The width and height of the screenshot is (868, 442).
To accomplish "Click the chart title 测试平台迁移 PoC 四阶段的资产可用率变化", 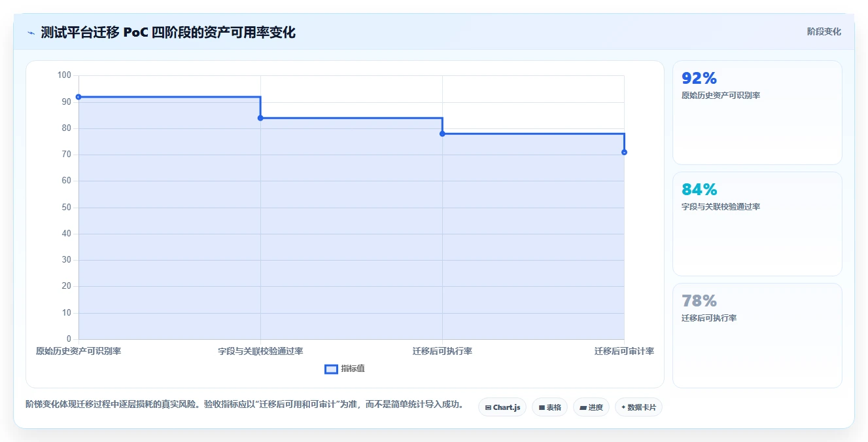I will (168, 32).
